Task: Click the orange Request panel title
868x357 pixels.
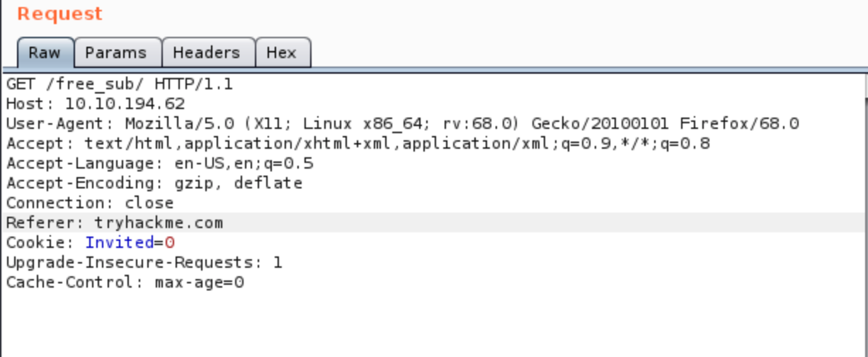Action: click(59, 13)
